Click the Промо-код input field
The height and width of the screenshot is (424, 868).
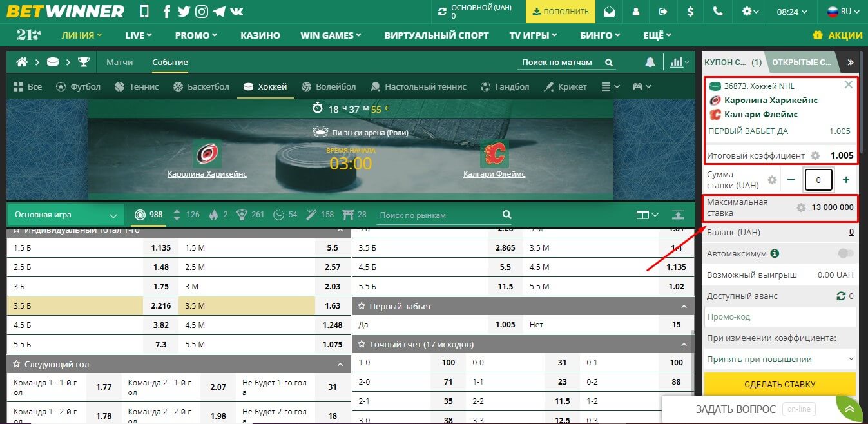[780, 317]
